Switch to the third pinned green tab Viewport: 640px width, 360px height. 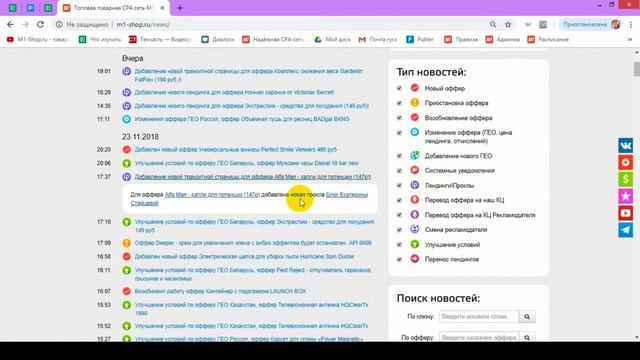49,8
